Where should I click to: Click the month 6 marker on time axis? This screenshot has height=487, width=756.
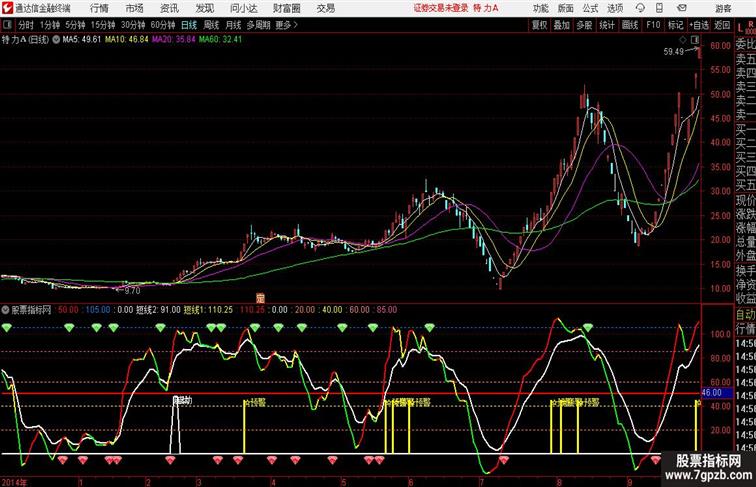[411, 482]
